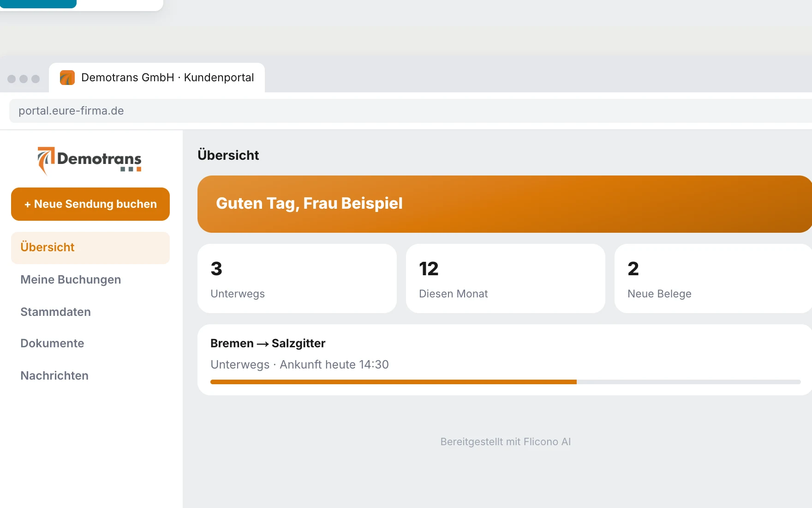Click the shipment progress bar
This screenshot has height=508, width=812.
coord(506,382)
